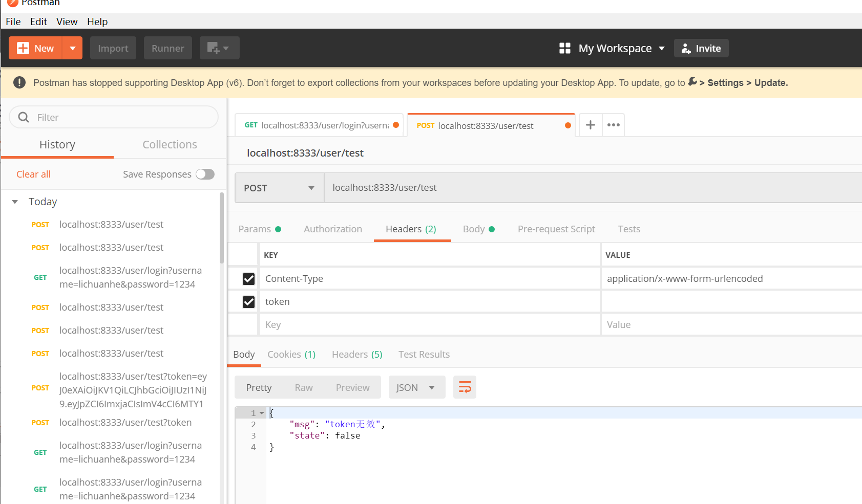The height and width of the screenshot is (504, 862).
Task: Click the Content-Type key cell
Action: point(430,279)
